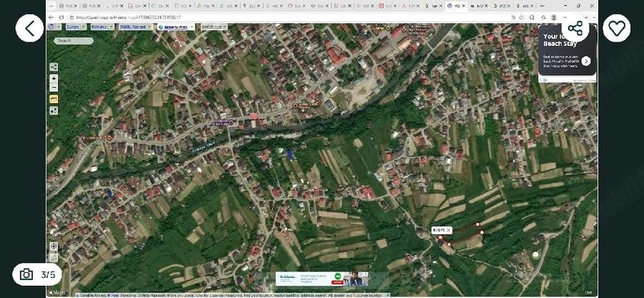Open a new browser tab
The image size is (644, 298).
tap(542, 6)
